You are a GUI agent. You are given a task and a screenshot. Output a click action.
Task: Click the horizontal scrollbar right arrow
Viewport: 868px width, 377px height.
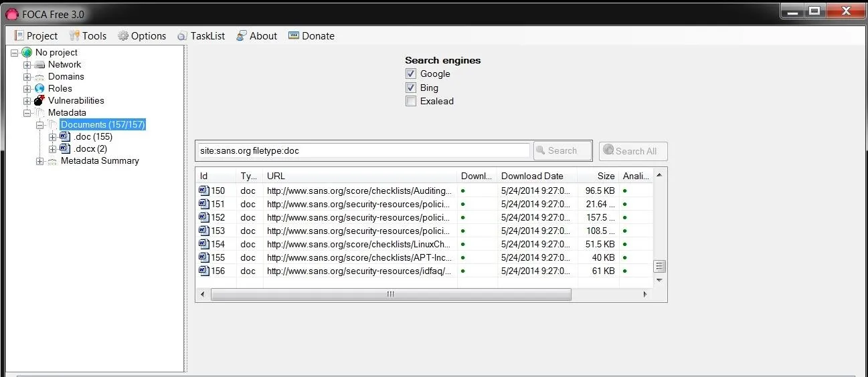(645, 294)
